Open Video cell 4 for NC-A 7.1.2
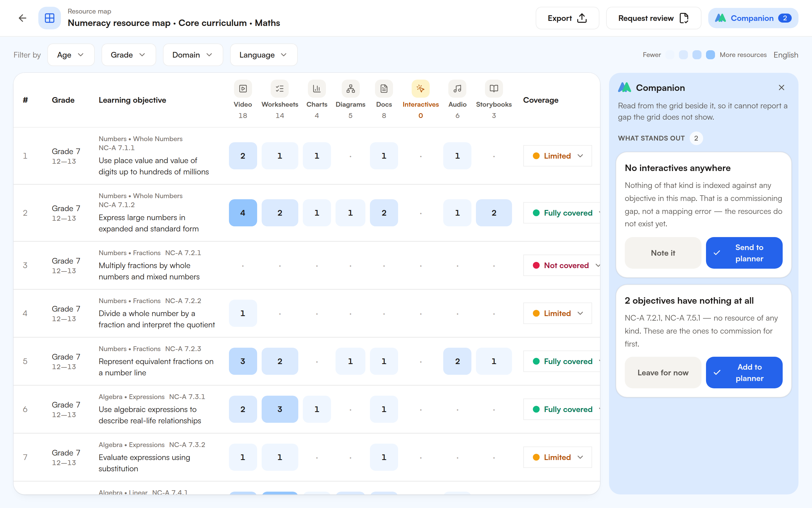This screenshot has width=812, height=508. click(x=243, y=213)
